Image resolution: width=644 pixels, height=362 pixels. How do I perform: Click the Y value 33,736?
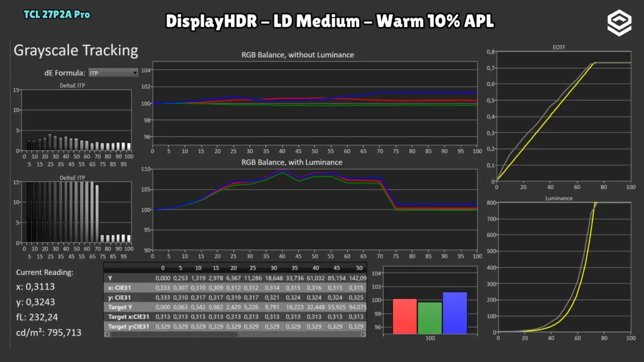294,278
